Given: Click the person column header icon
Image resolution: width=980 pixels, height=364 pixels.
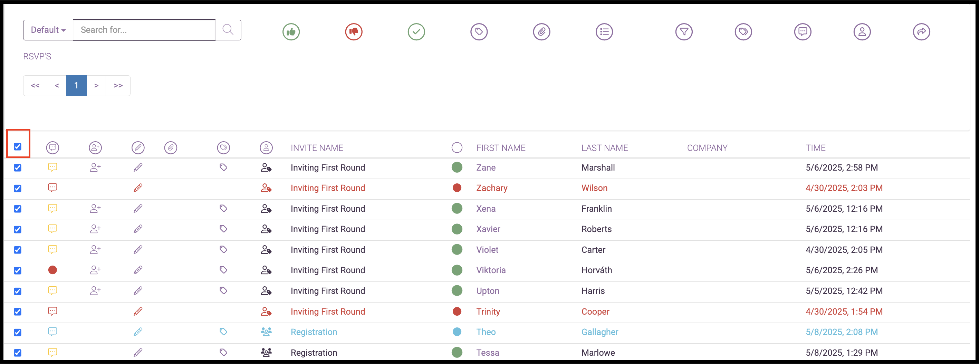Looking at the screenshot, I should coord(266,147).
